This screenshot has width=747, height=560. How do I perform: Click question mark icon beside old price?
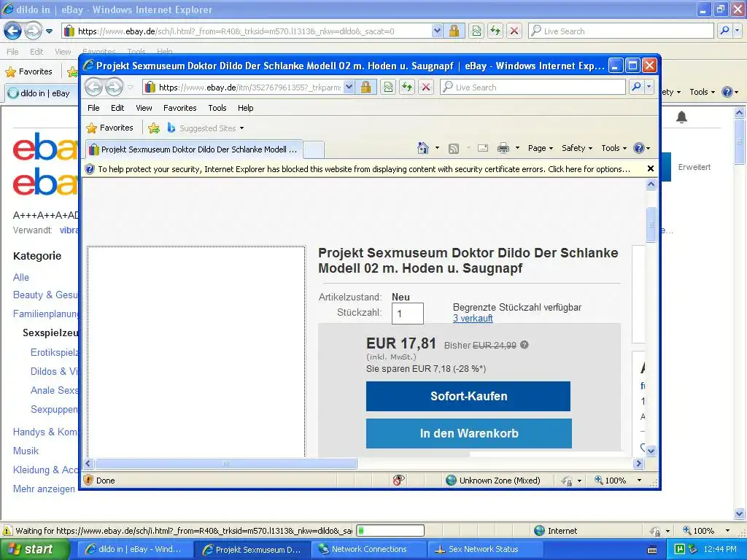pos(524,345)
